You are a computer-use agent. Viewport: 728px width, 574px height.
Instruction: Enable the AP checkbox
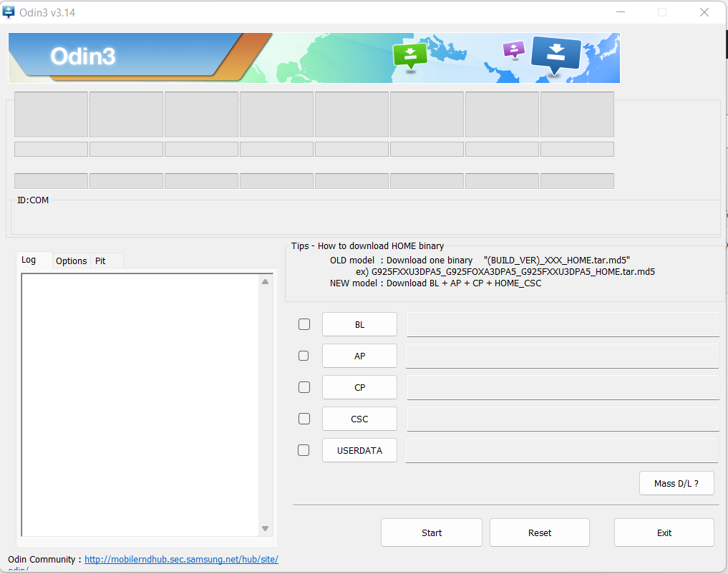[304, 356]
